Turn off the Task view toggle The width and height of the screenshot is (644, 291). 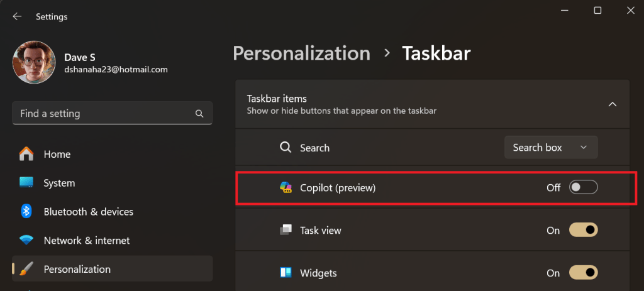[x=583, y=230]
